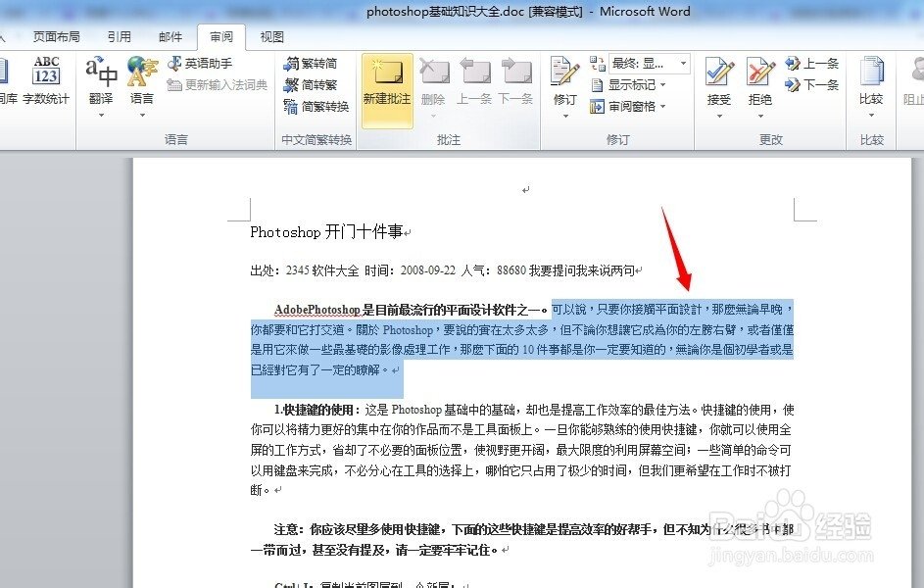The height and width of the screenshot is (588, 924).
Task: Toggle the 审阅窗格 reviewing pane
Action: coord(630,107)
